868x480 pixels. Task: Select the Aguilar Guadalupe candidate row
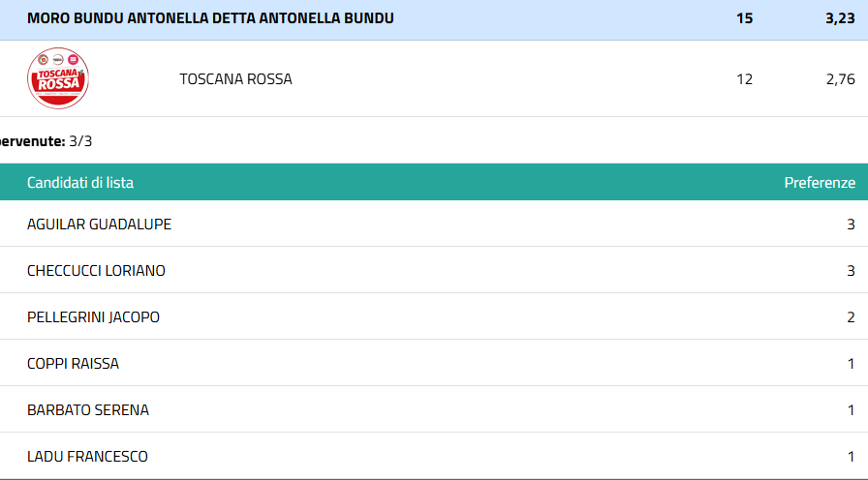99,225
